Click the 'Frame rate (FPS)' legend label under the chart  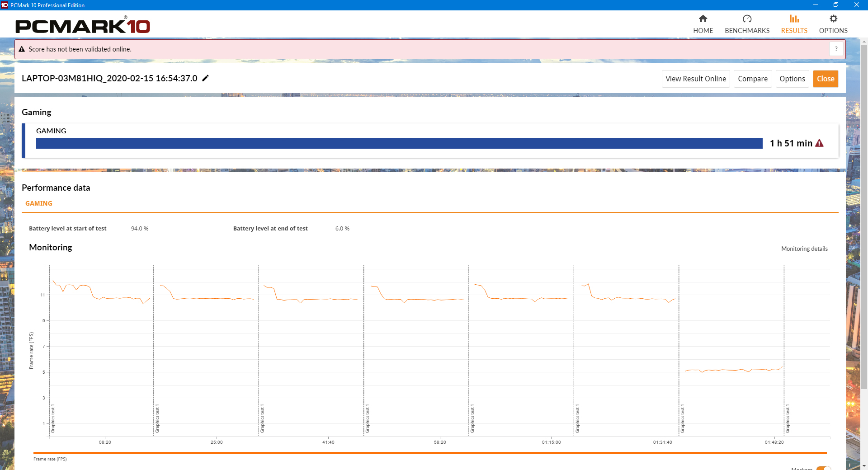[x=50, y=459]
